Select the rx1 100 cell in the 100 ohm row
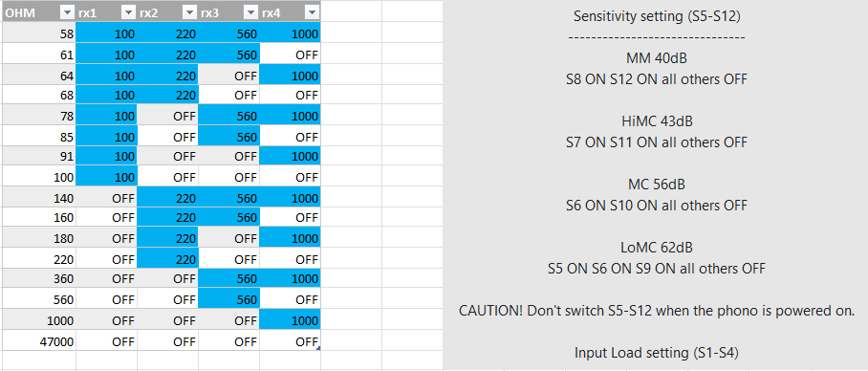This screenshot has height=371, width=868. (x=106, y=177)
